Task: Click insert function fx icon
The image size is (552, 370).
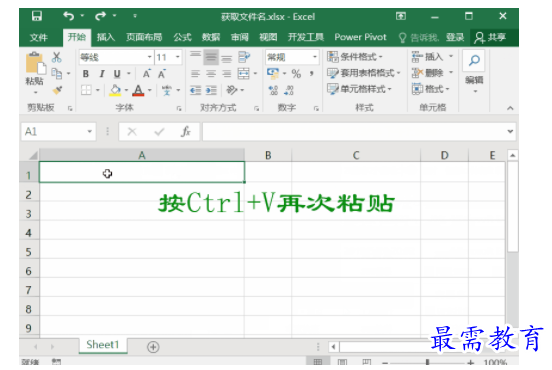Action: [186, 132]
